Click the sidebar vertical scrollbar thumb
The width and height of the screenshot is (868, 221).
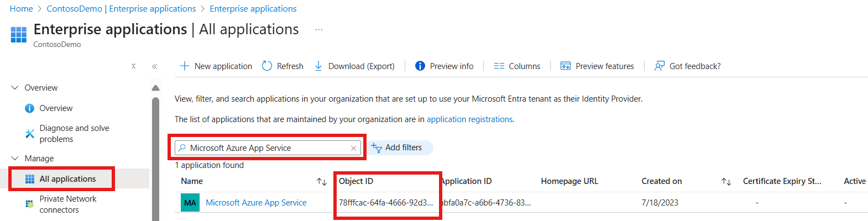[155, 159]
